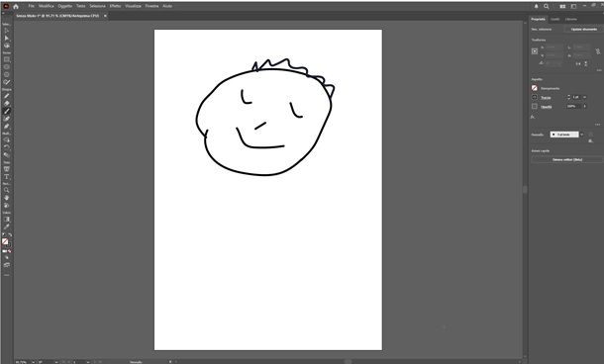Adjust the Traccia weight stepper
The width and height of the screenshot is (604, 364).
569,97
